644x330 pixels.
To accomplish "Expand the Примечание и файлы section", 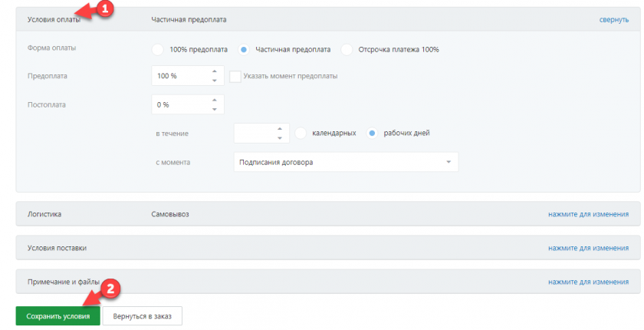I will (x=588, y=282).
